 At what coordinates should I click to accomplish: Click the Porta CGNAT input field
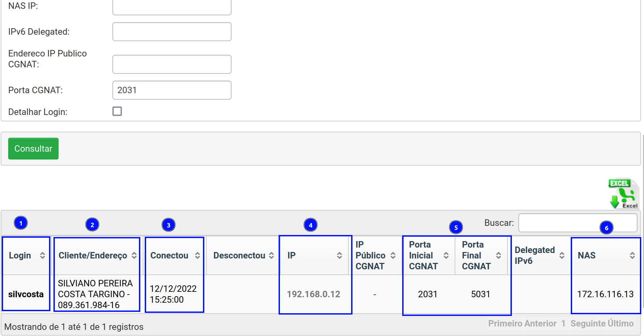tap(172, 90)
